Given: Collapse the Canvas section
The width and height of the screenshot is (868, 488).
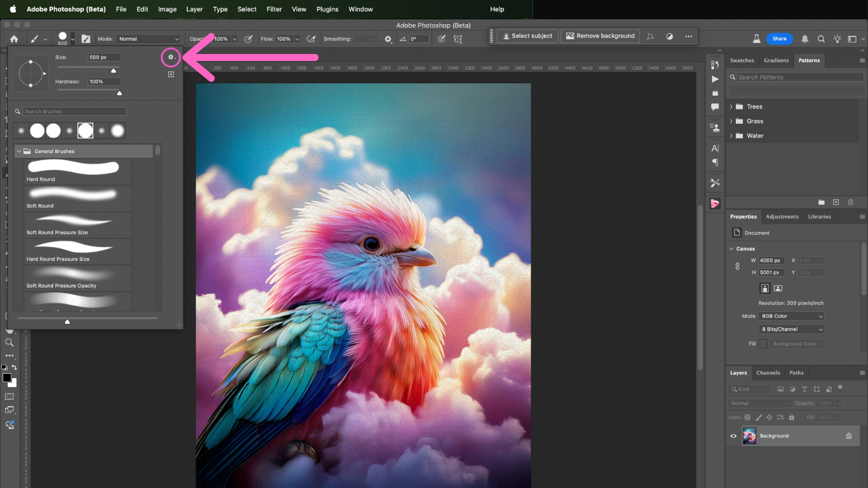Looking at the screenshot, I should tap(732, 249).
